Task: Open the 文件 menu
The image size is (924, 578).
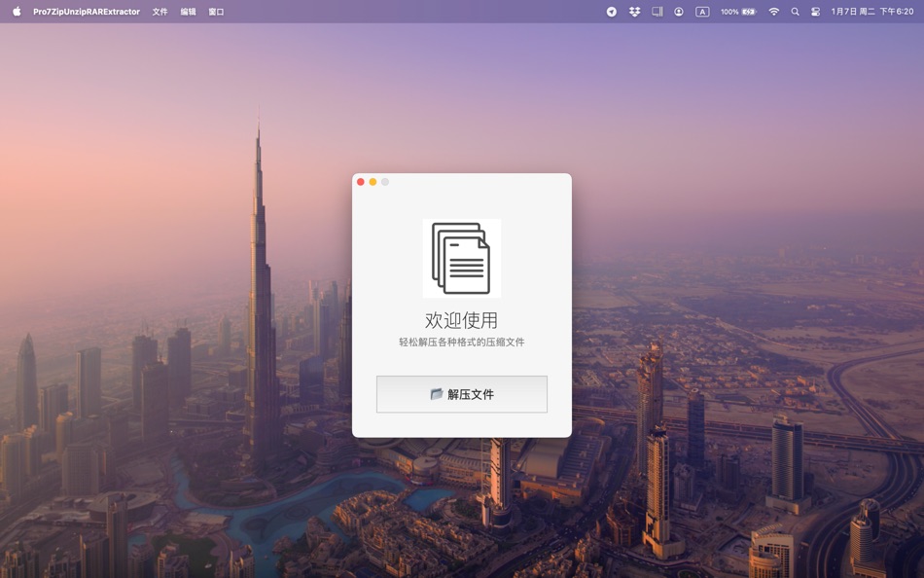Action: pyautogui.click(x=158, y=12)
